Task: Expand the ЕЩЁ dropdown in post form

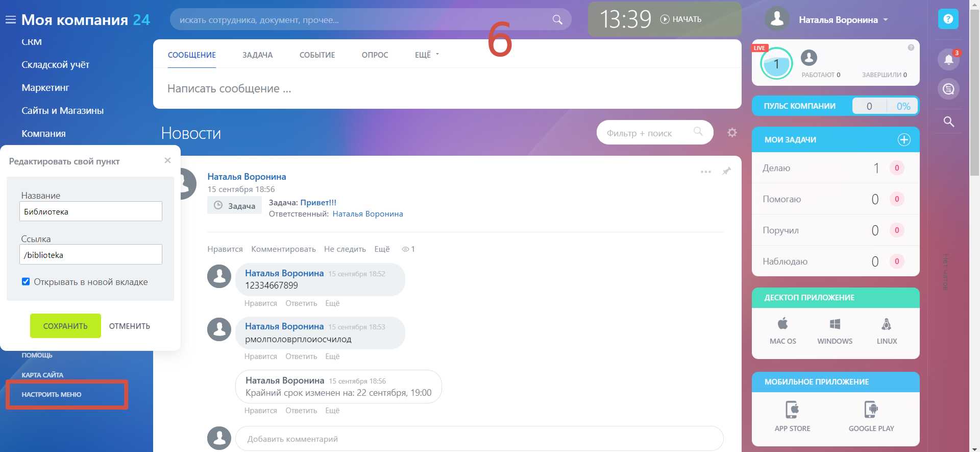Action: pyautogui.click(x=427, y=55)
